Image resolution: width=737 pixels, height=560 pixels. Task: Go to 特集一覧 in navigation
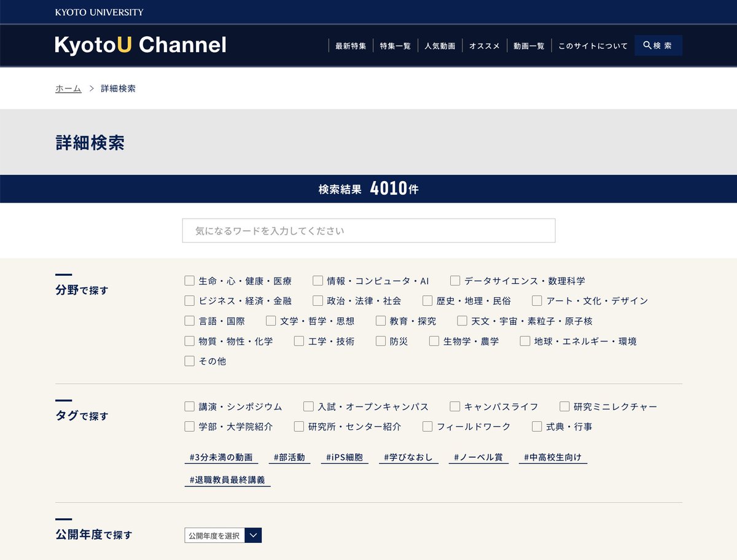[x=395, y=46]
